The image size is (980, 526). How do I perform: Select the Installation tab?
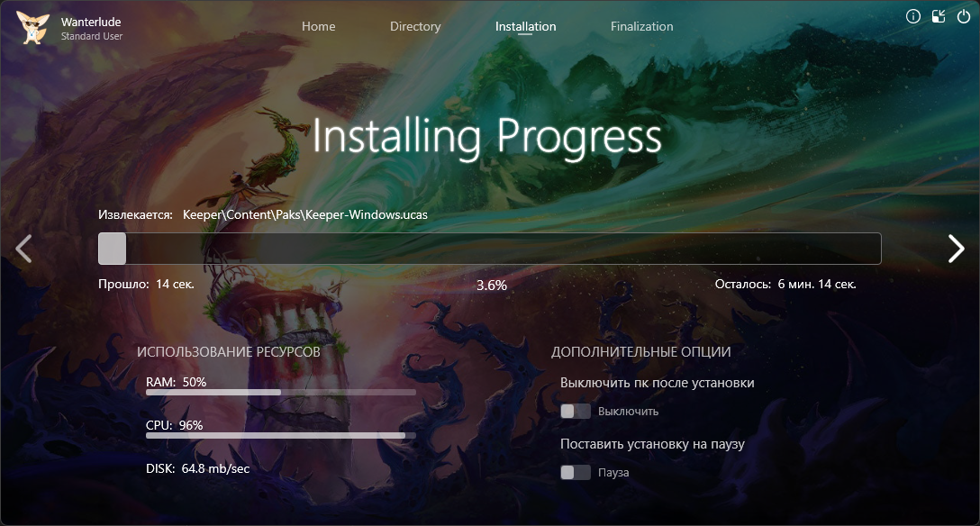point(526,26)
